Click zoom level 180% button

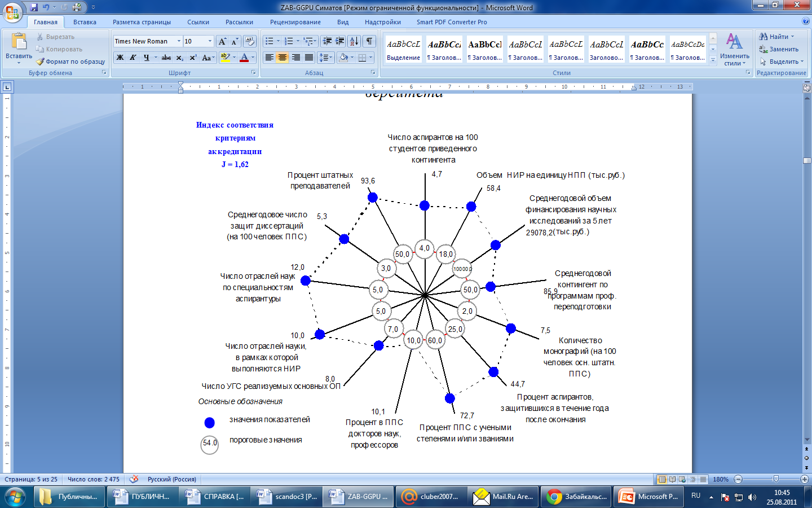pyautogui.click(x=721, y=479)
